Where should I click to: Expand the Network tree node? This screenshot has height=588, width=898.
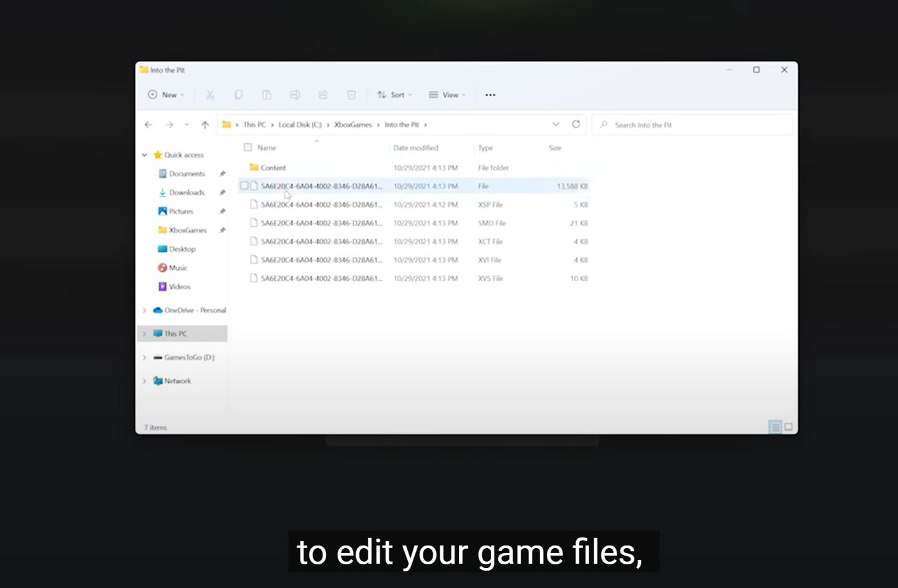coord(145,381)
